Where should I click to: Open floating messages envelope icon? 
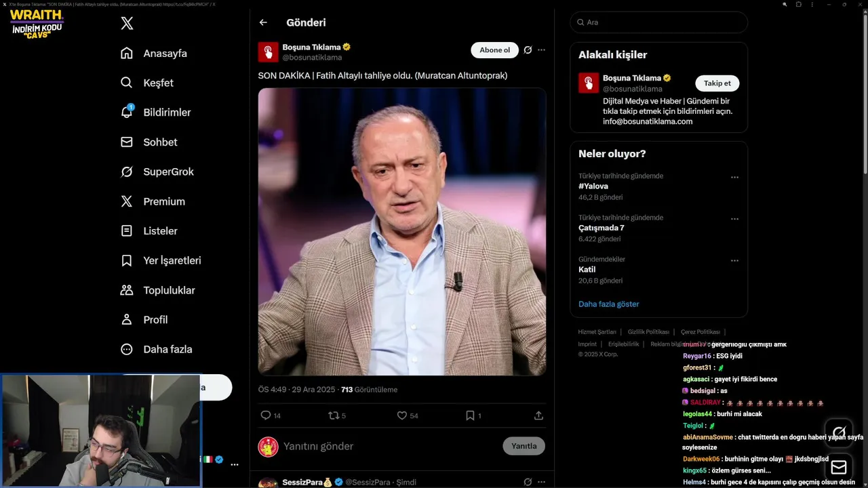tap(839, 467)
